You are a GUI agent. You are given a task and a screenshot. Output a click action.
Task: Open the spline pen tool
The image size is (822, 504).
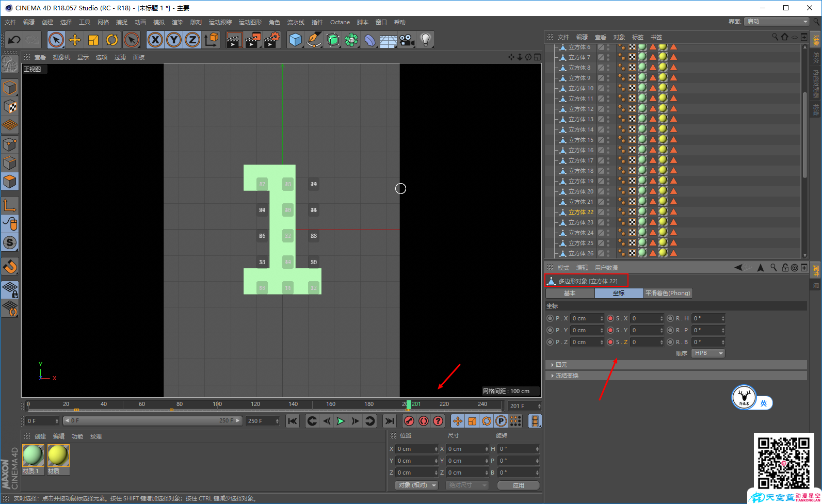(314, 40)
